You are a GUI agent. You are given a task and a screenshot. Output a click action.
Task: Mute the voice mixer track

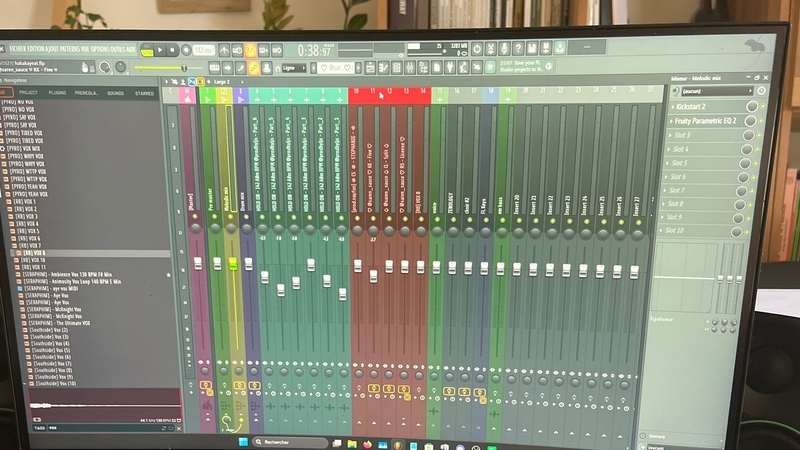tap(437, 220)
